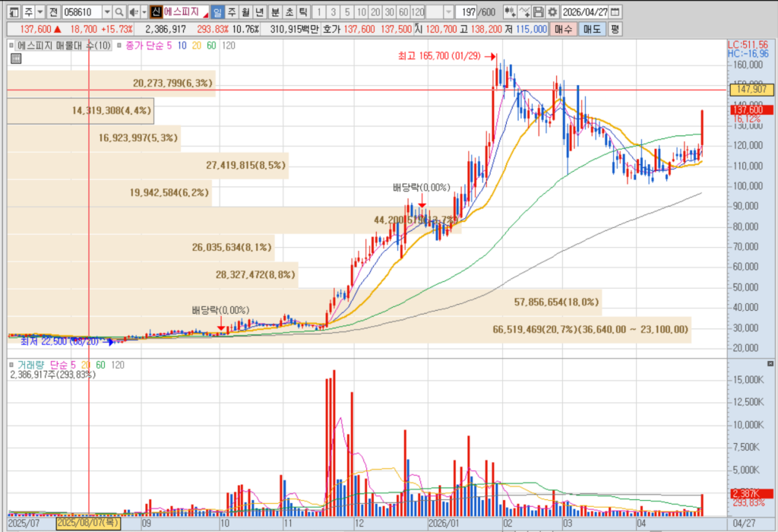
Task: Click the black 신 badge icon
Action: pos(157,12)
